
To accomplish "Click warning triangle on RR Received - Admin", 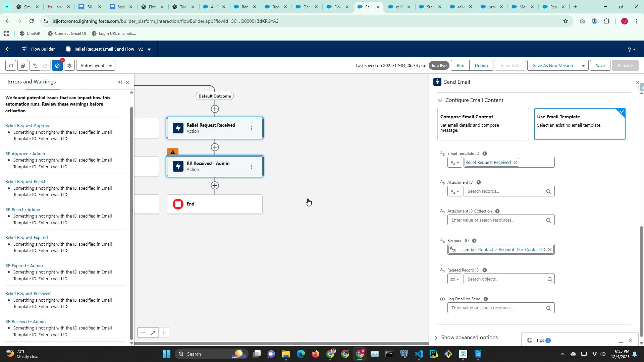I will [173, 152].
